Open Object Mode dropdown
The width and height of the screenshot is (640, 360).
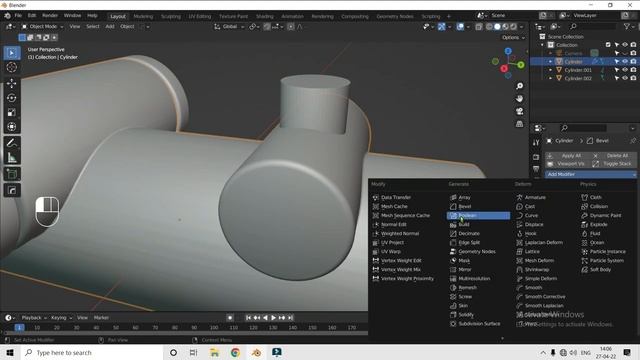[42, 27]
